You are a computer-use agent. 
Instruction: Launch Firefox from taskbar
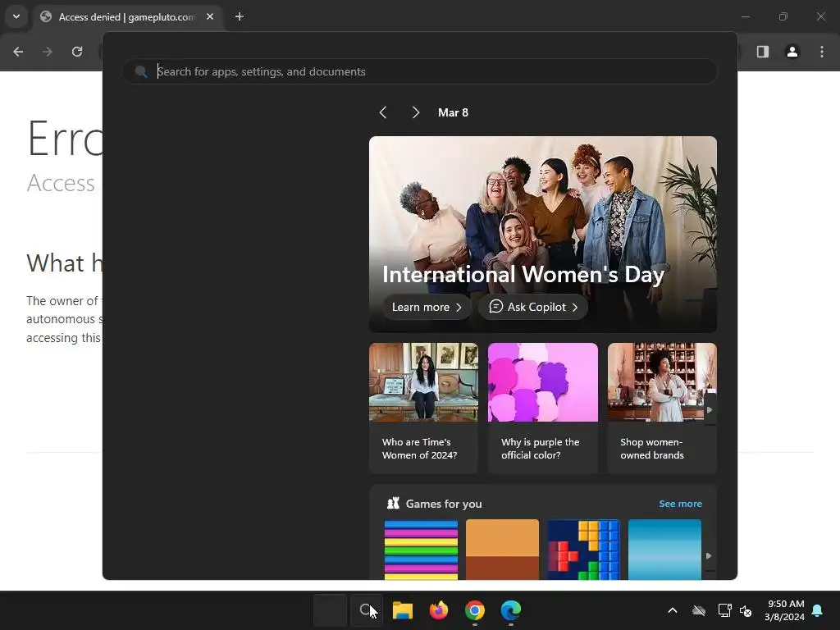[x=439, y=610]
